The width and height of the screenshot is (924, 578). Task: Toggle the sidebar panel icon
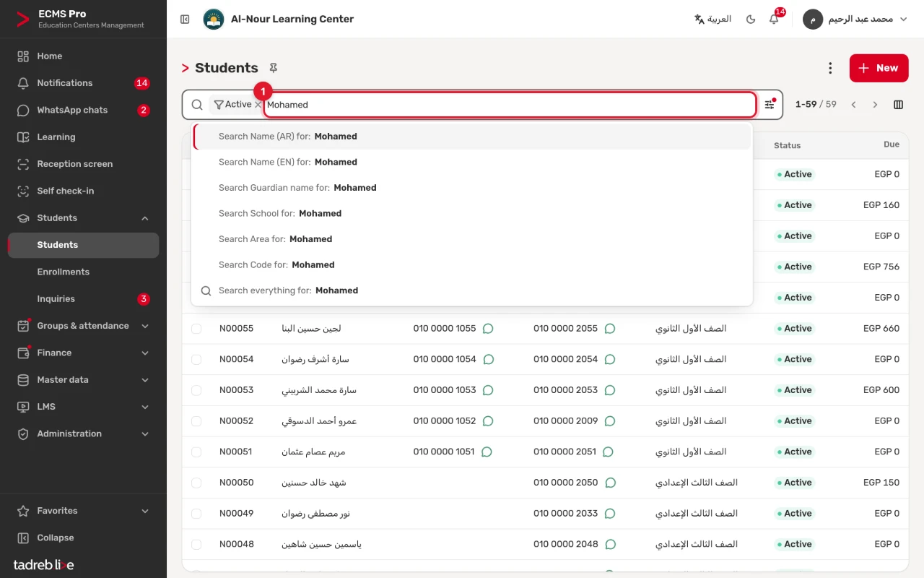point(185,20)
